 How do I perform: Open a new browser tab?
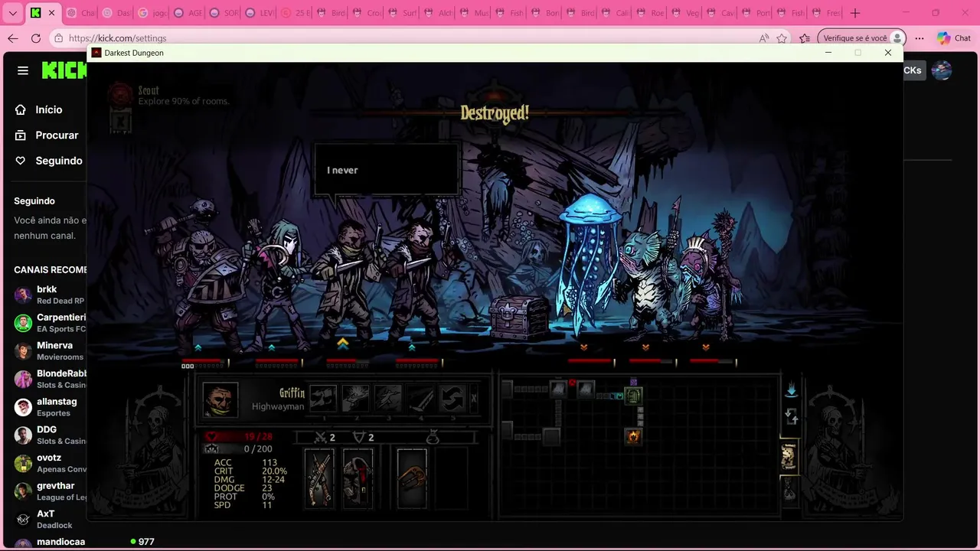pyautogui.click(x=855, y=13)
